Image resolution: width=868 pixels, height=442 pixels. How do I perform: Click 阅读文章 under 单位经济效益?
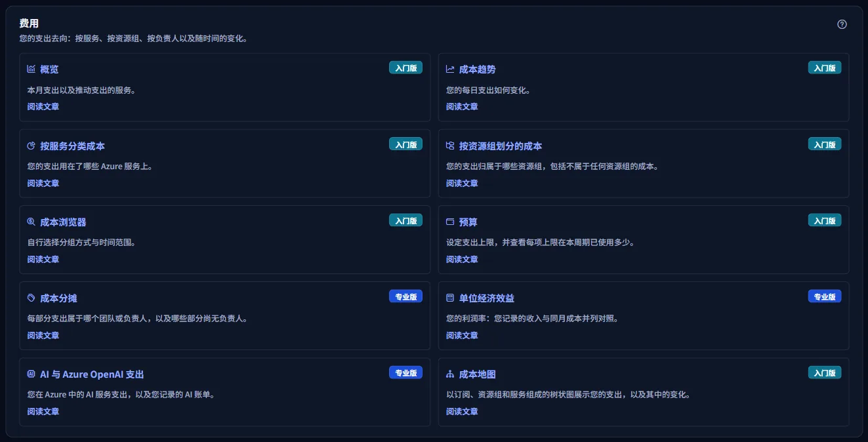[462, 335]
